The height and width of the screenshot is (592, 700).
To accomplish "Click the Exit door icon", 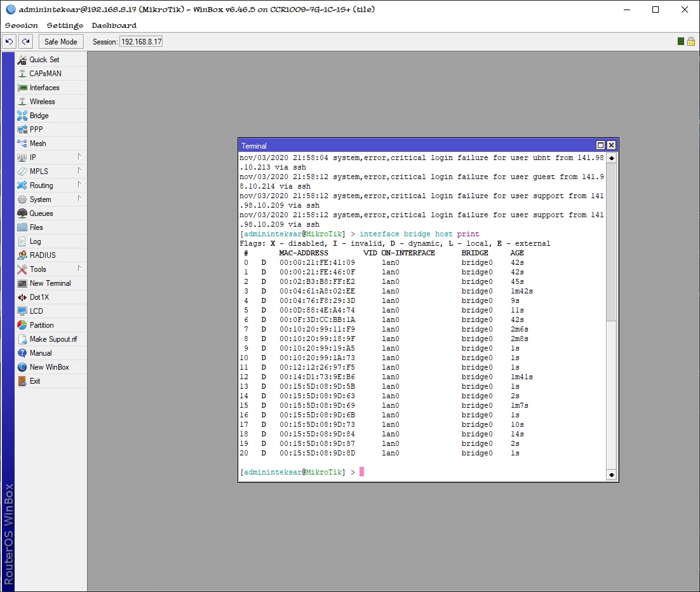I will point(22,381).
